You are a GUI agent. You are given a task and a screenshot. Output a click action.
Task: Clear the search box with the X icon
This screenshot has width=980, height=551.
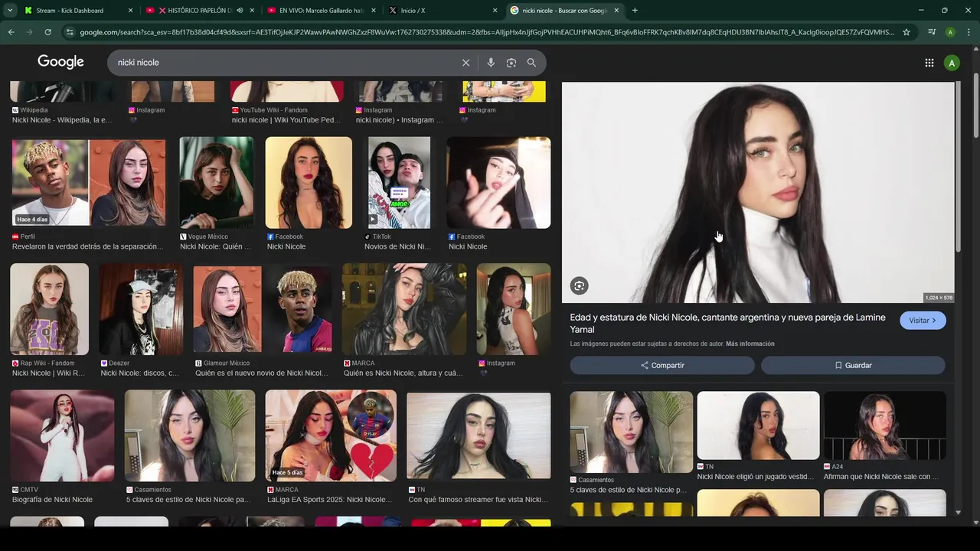click(x=465, y=63)
